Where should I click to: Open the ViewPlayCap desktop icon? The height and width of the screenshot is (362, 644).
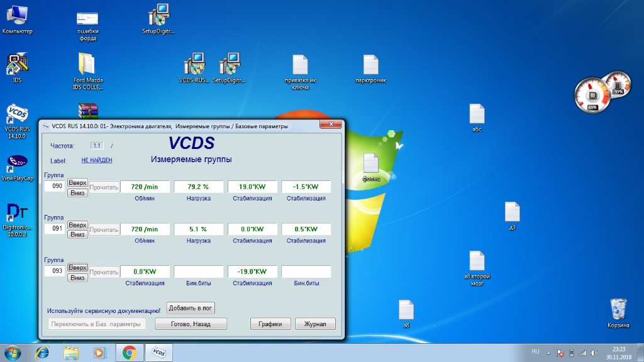pyautogui.click(x=17, y=163)
